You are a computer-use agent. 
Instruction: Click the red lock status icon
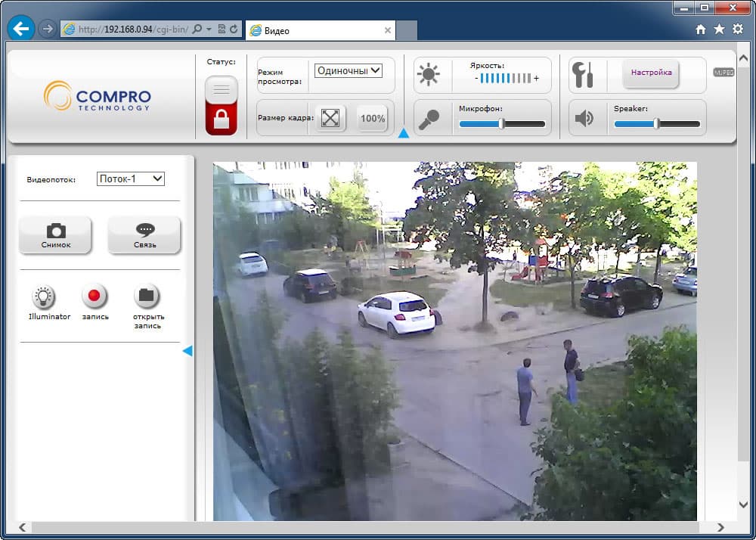click(222, 106)
